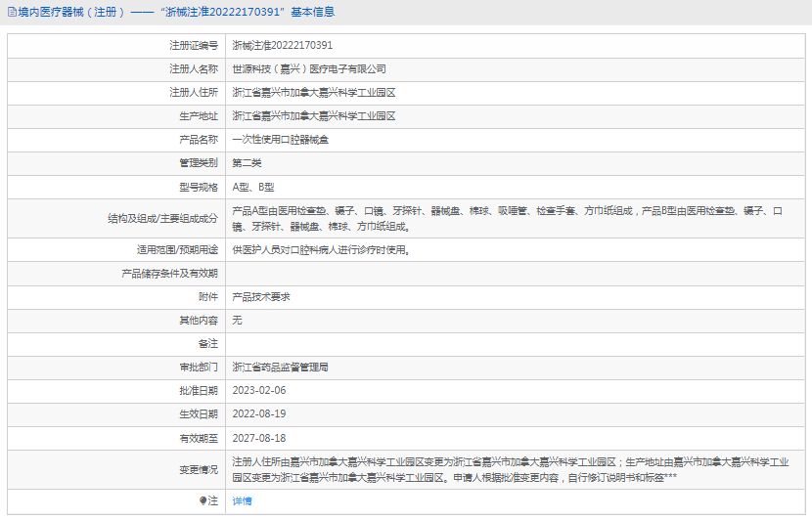Click management category value 第二类
The height and width of the screenshot is (520, 812).
pyautogui.click(x=247, y=163)
